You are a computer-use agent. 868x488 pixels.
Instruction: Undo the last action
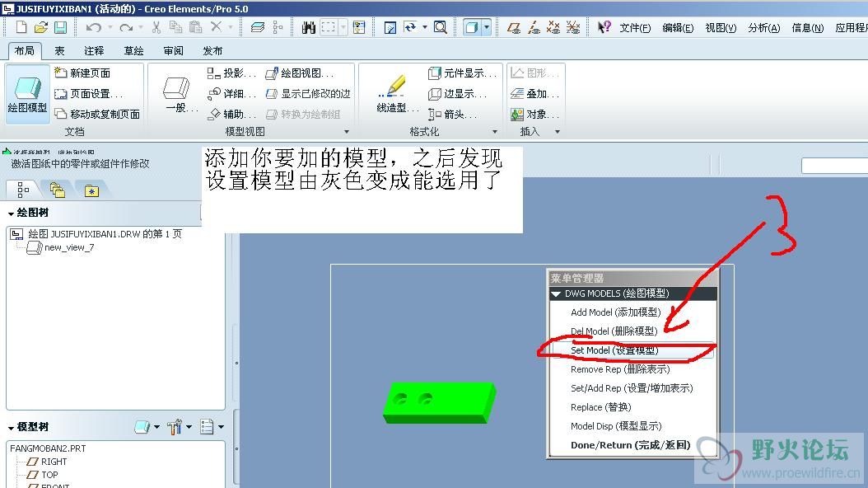coord(94,26)
